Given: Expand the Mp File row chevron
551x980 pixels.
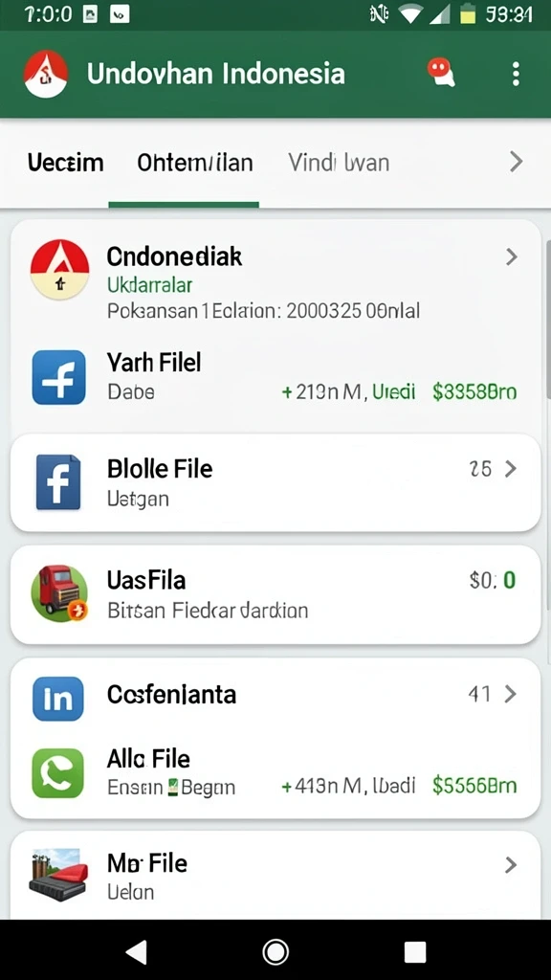Looking at the screenshot, I should [x=511, y=865].
